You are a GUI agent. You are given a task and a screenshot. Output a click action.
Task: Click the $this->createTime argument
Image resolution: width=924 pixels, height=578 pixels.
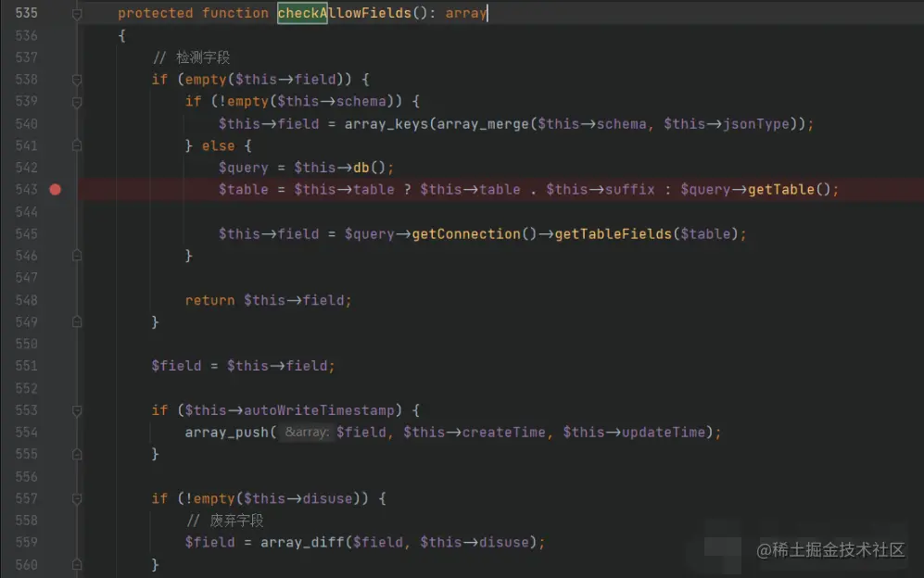click(x=475, y=433)
